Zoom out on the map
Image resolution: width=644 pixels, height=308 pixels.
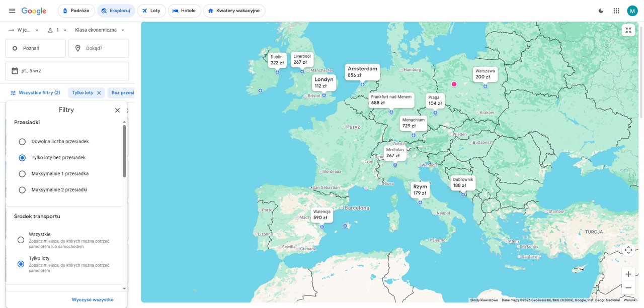(628, 288)
